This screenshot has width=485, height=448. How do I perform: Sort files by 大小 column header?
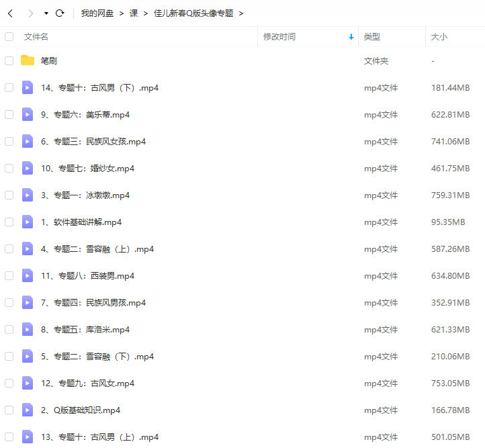coord(439,37)
